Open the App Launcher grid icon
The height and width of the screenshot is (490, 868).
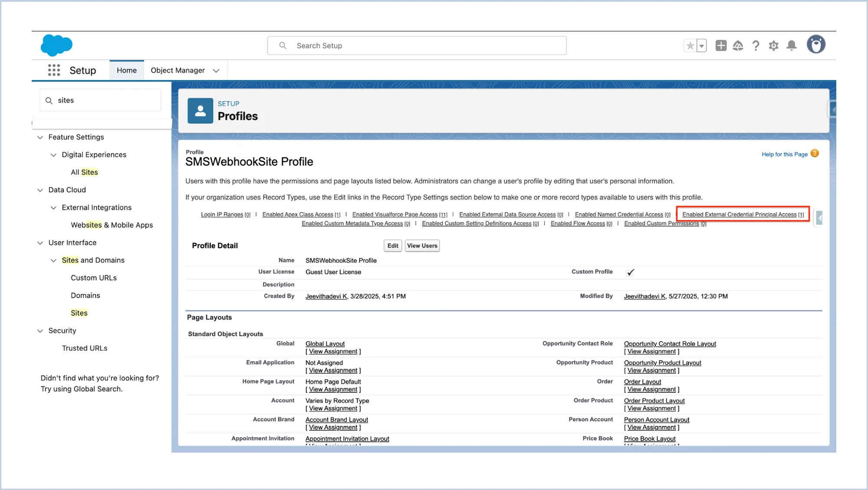(54, 70)
